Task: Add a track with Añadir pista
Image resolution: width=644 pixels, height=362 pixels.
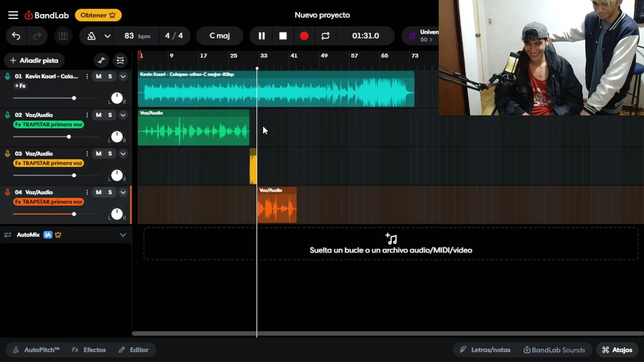Action: click(34, 60)
